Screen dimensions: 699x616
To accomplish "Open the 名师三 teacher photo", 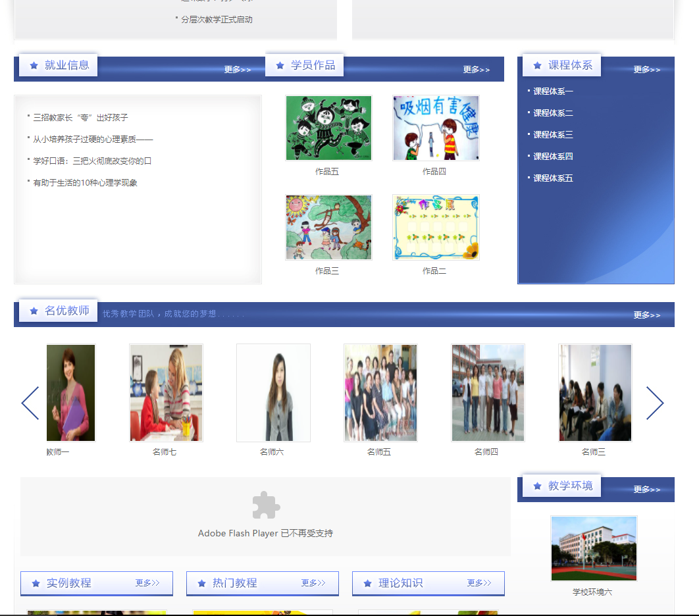I will click(x=595, y=393).
